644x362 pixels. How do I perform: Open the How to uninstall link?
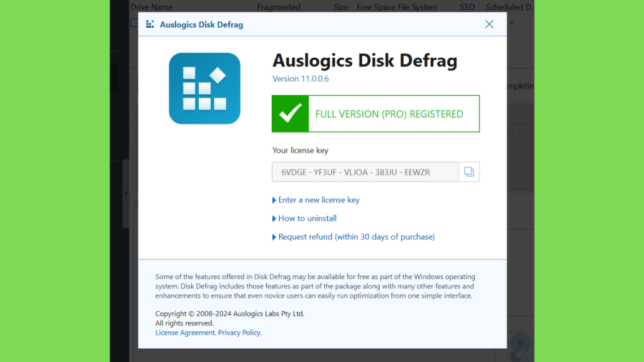[307, 218]
